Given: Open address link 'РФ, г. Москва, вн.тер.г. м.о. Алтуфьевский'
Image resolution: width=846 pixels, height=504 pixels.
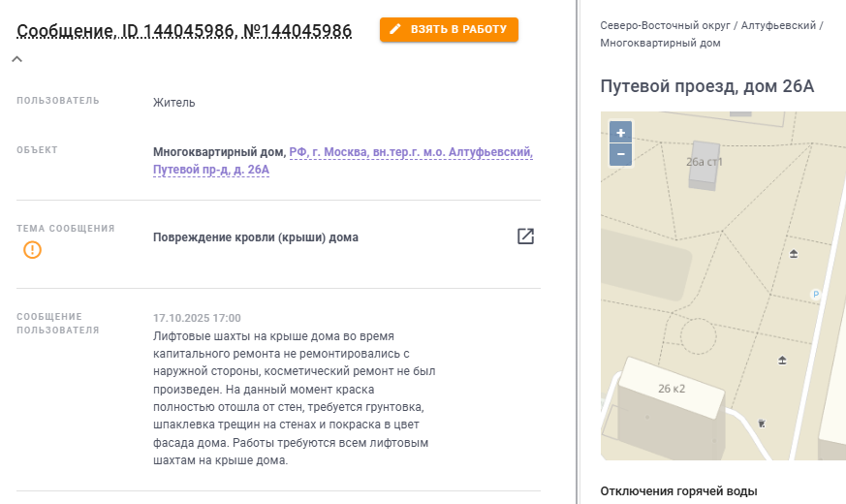Looking at the screenshot, I should point(411,152).
